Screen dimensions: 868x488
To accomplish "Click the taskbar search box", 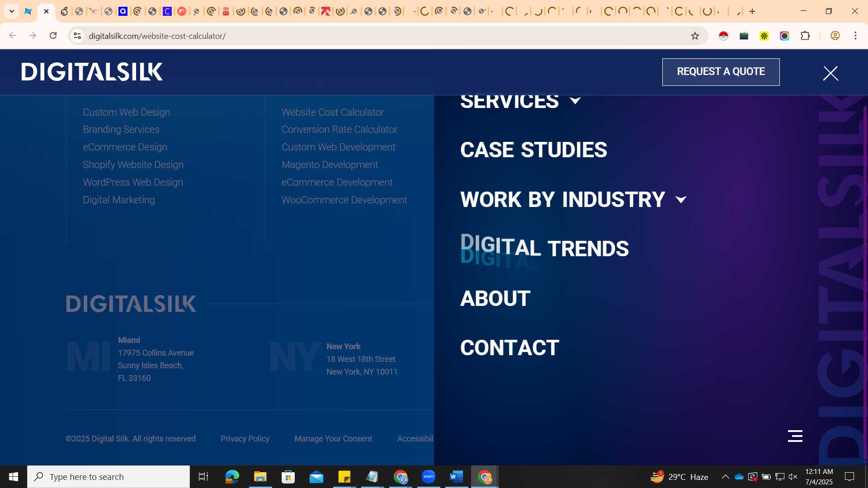I will [x=108, y=477].
